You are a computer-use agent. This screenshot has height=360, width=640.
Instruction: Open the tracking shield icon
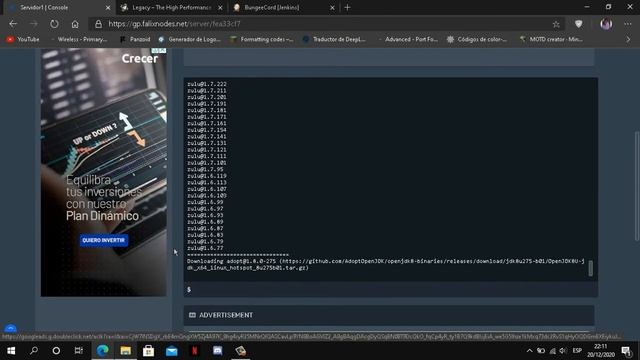578,24
